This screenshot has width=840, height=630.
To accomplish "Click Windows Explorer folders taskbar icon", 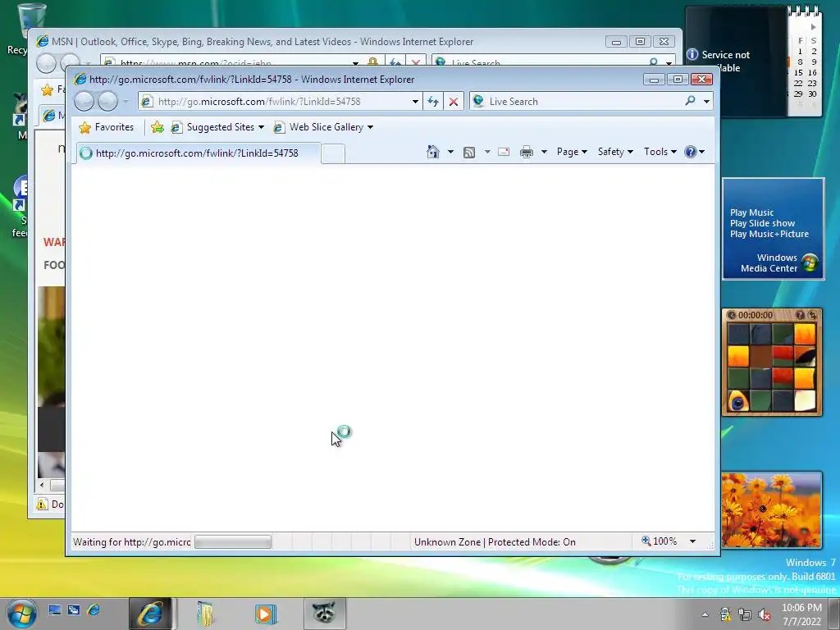I will [x=206, y=614].
